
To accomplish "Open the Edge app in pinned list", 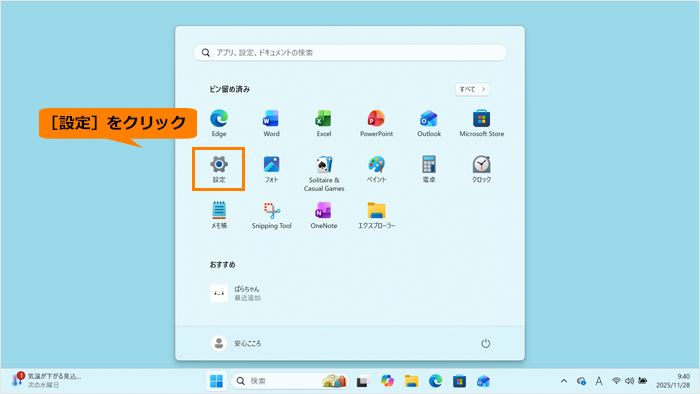I will [x=219, y=123].
